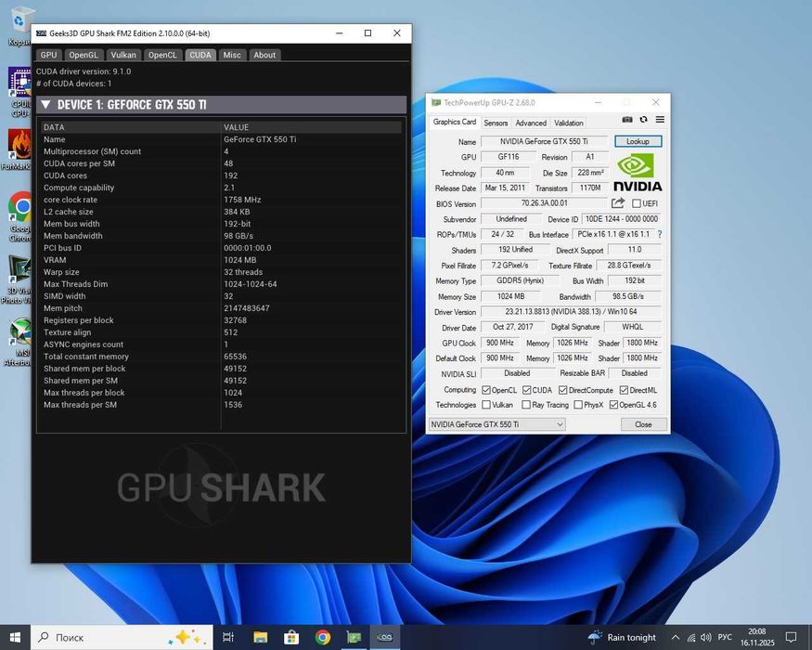Toggle the Ray Tracing checkbox
The height and width of the screenshot is (650, 812).
526,404
